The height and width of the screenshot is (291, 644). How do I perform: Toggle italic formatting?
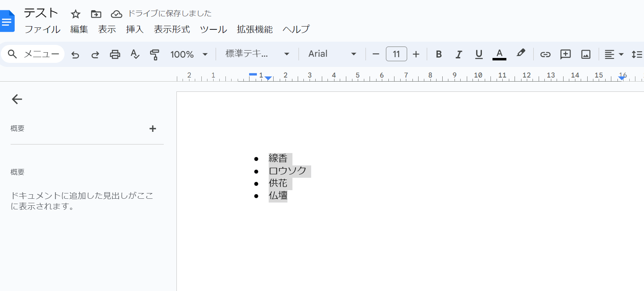click(x=459, y=54)
